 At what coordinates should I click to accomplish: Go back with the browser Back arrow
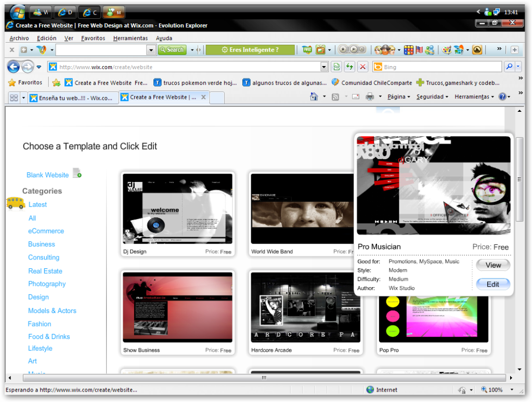coord(14,67)
